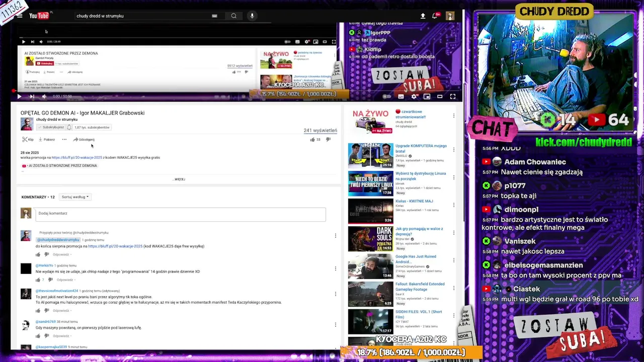This screenshot has height=362, width=644.
Task: Open the Sortuj według dropdown
Action: point(75,197)
